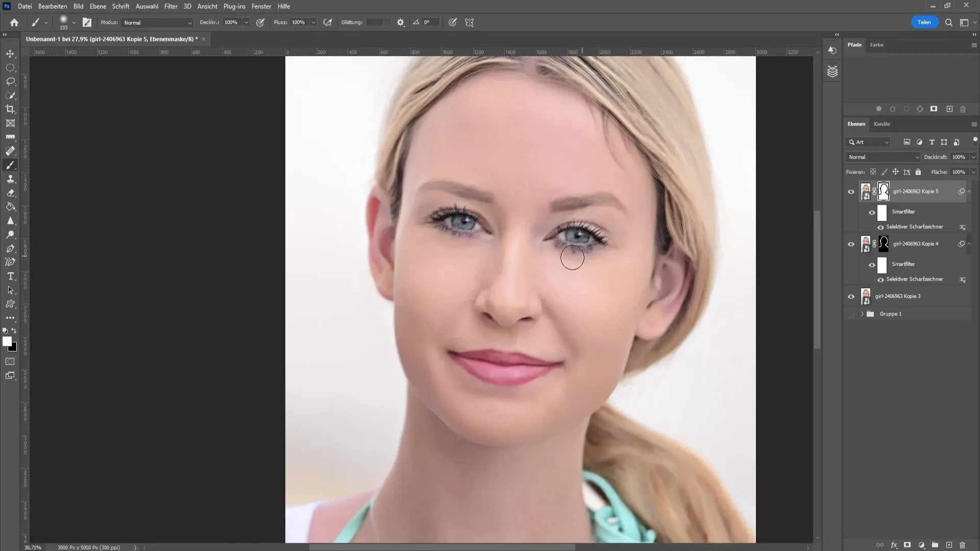Viewport: 980px width, 551px height.
Task: Click girl-2406963 Kopie 5 layer thumbnail
Action: [866, 191]
